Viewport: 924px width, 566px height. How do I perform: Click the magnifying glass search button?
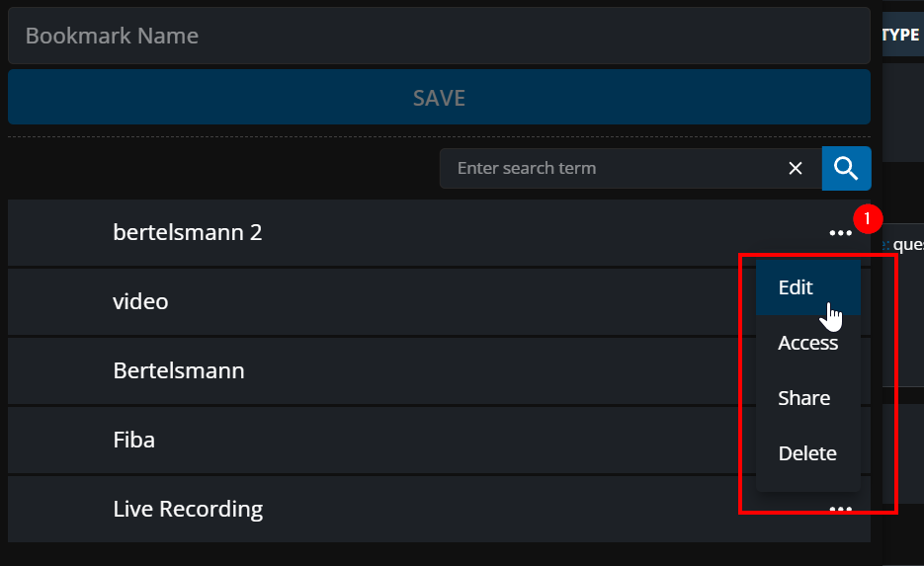(x=846, y=168)
